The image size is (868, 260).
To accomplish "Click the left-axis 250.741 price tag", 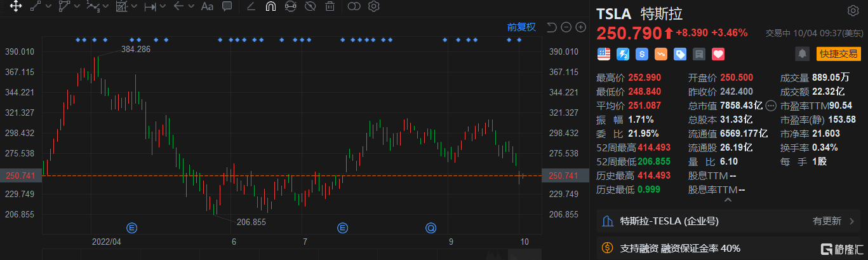I will tap(20, 175).
